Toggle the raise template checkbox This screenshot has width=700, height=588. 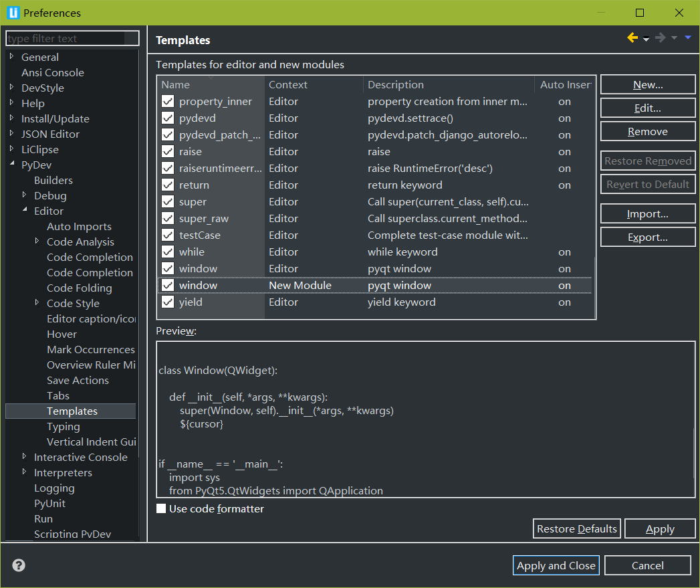coord(168,151)
